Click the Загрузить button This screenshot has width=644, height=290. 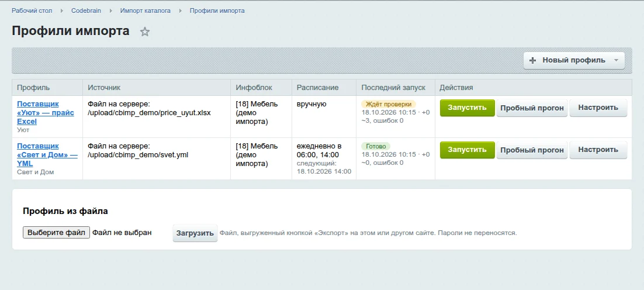[195, 233]
